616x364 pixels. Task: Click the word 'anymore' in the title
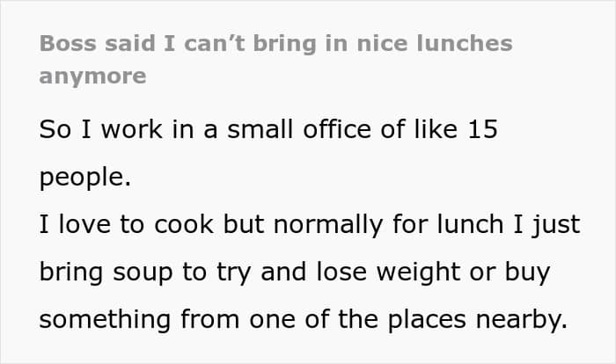coord(92,76)
